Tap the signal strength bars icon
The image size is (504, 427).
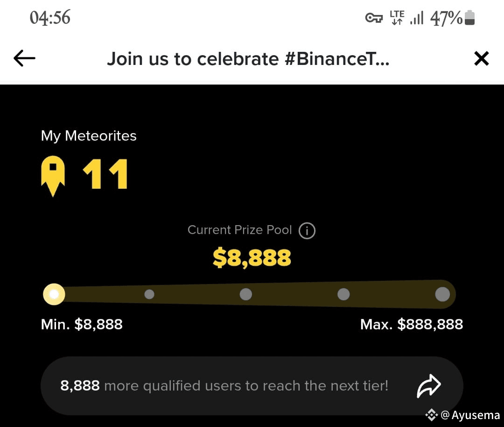tap(417, 18)
